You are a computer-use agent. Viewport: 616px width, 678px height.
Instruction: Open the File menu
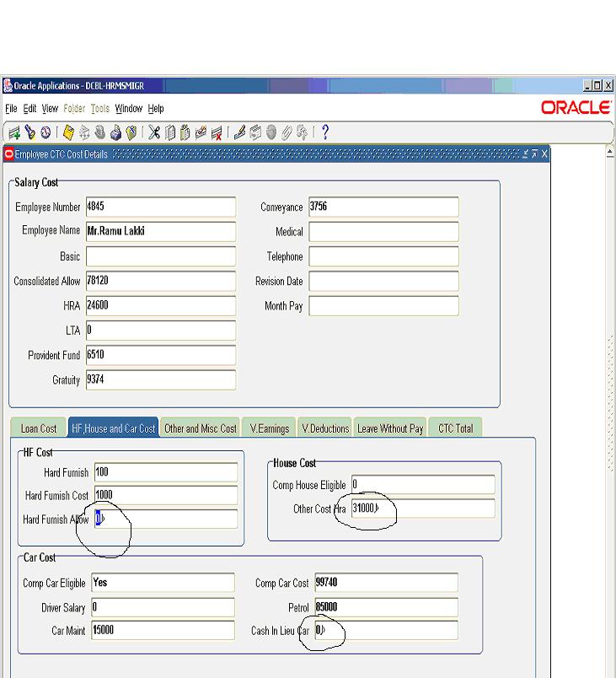pyautogui.click(x=11, y=109)
